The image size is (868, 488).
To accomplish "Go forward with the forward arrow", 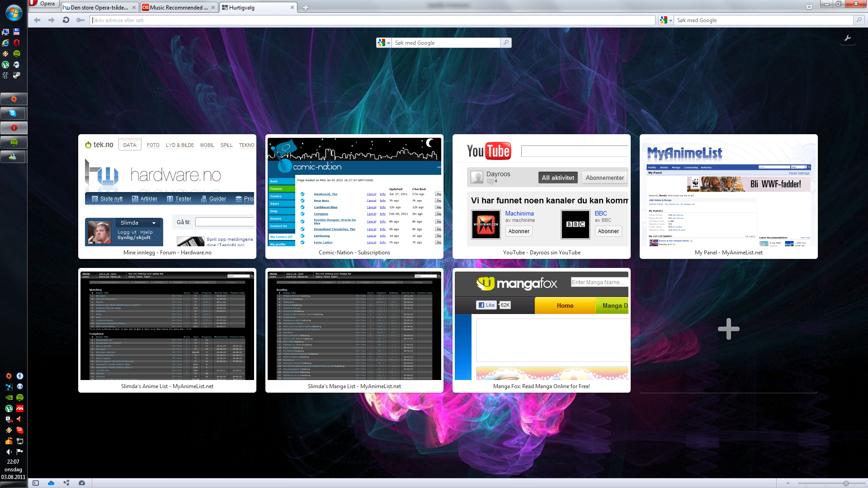I will click(51, 20).
